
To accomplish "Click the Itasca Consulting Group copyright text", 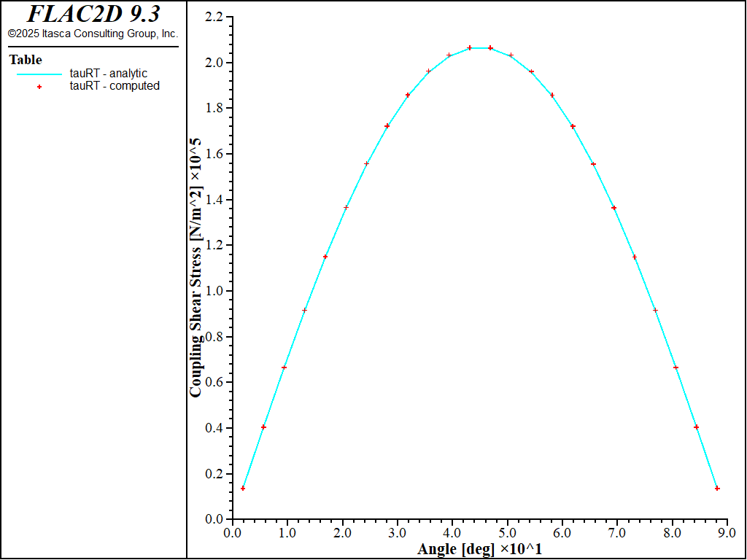I will click(93, 34).
